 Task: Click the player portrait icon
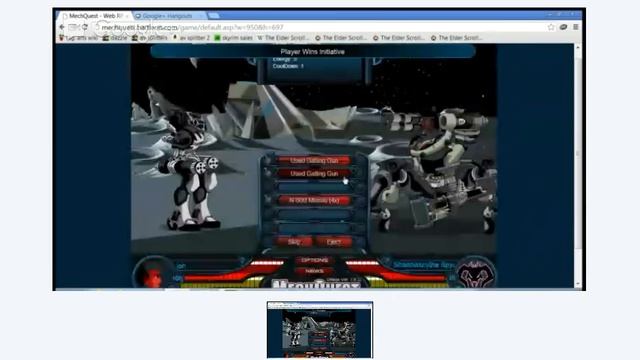pyautogui.click(x=153, y=273)
